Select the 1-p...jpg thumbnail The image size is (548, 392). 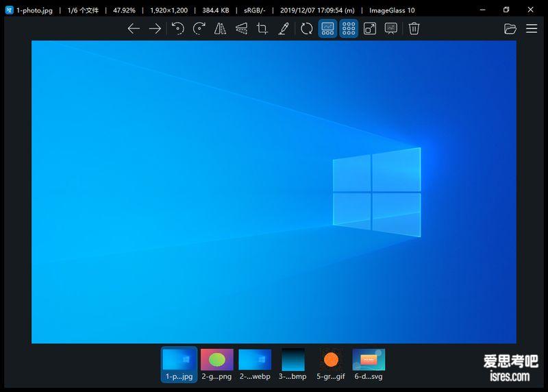[x=179, y=365]
